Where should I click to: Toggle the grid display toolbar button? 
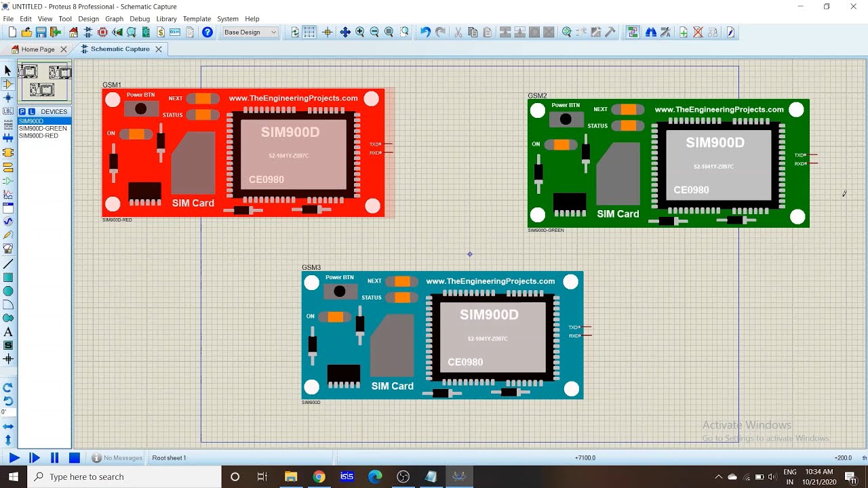coord(309,33)
